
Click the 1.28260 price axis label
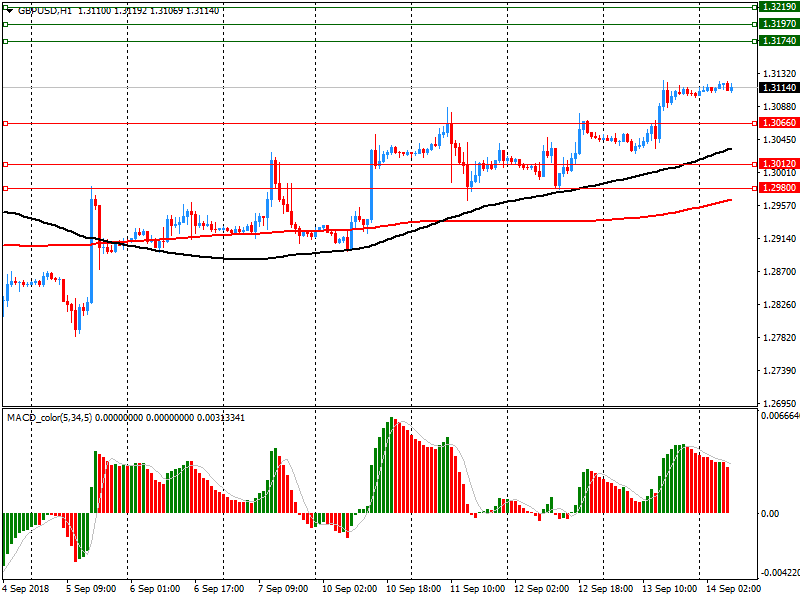tap(779, 305)
